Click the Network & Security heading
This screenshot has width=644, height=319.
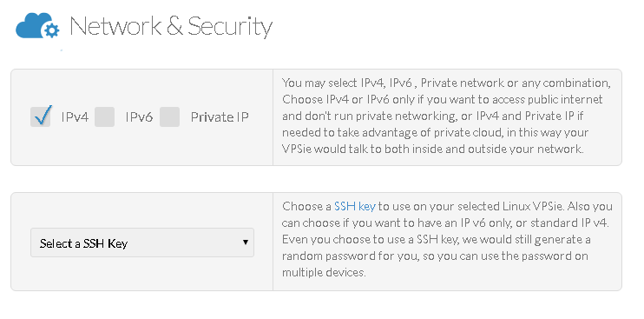(171, 26)
